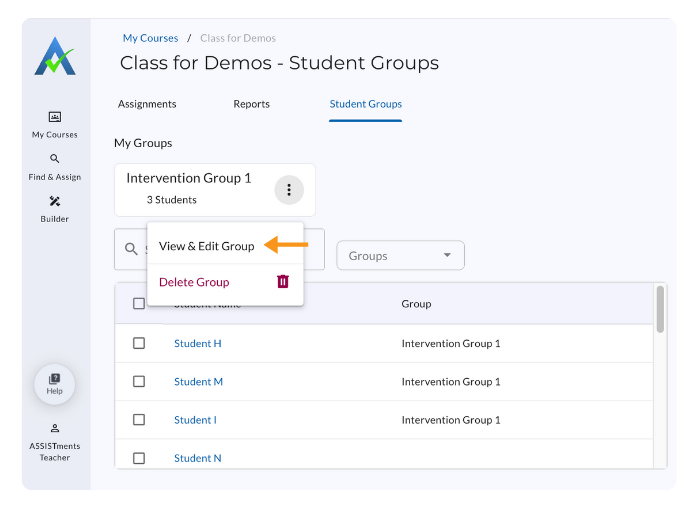The height and width of the screenshot is (508, 698).
Task: Click the student table vertical scrollbar
Action: pos(660,308)
